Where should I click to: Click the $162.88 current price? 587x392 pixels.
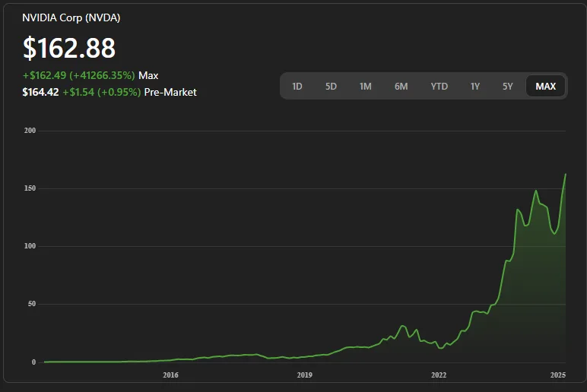[69, 48]
